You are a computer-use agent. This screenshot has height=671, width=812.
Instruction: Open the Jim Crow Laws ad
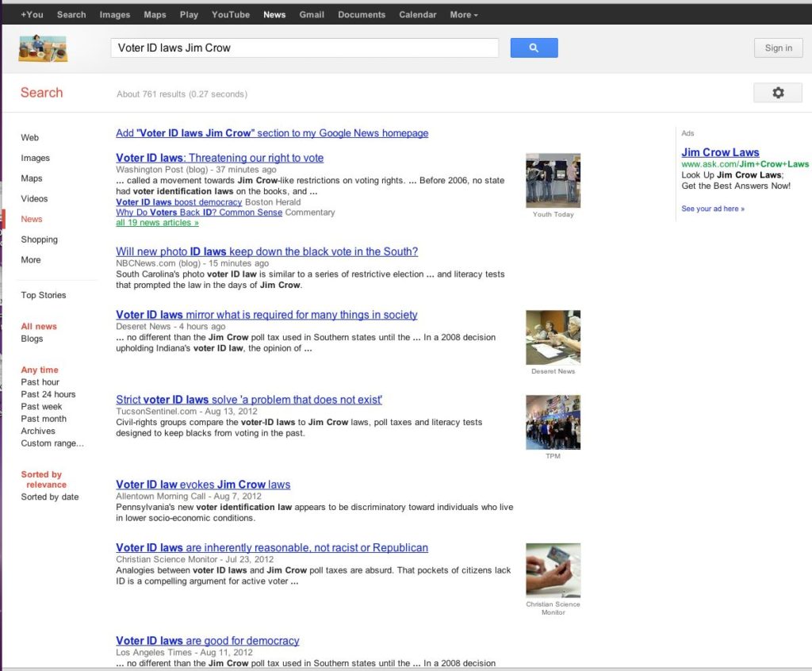(720, 152)
